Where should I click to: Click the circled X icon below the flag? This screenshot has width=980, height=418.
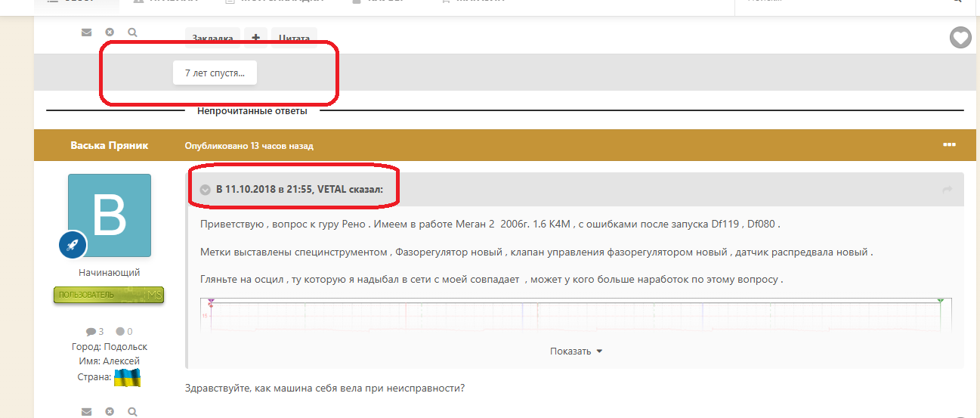click(110, 412)
